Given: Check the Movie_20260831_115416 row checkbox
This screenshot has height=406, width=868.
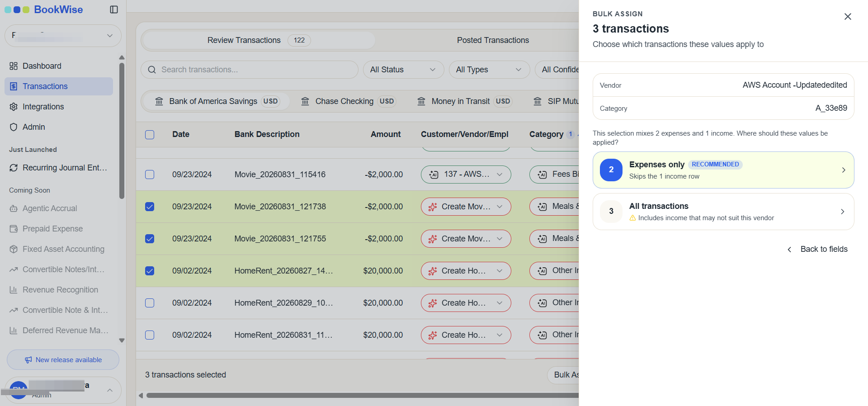Looking at the screenshot, I should click(150, 175).
